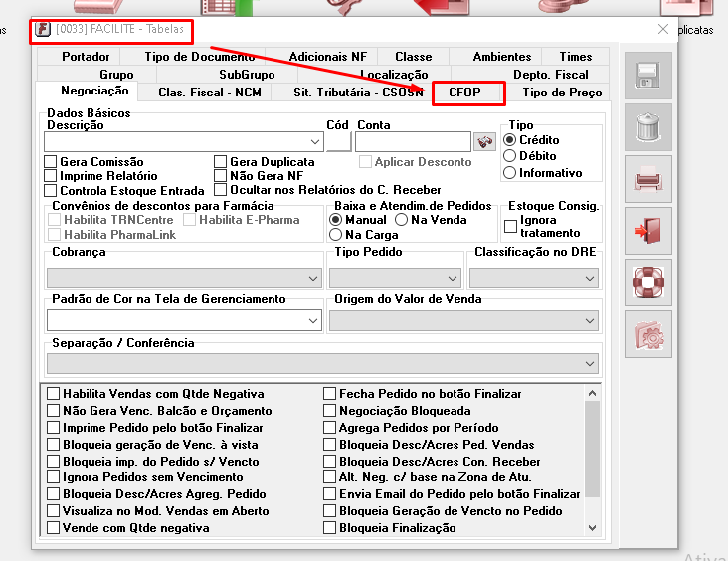Click binoculars search icon beside Conta
This screenshot has height=561, width=728.
click(484, 142)
